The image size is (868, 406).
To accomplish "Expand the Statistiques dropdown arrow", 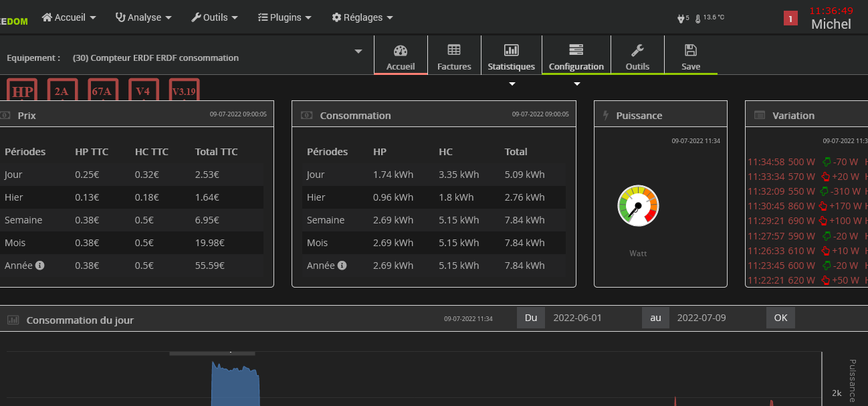I will [x=512, y=84].
